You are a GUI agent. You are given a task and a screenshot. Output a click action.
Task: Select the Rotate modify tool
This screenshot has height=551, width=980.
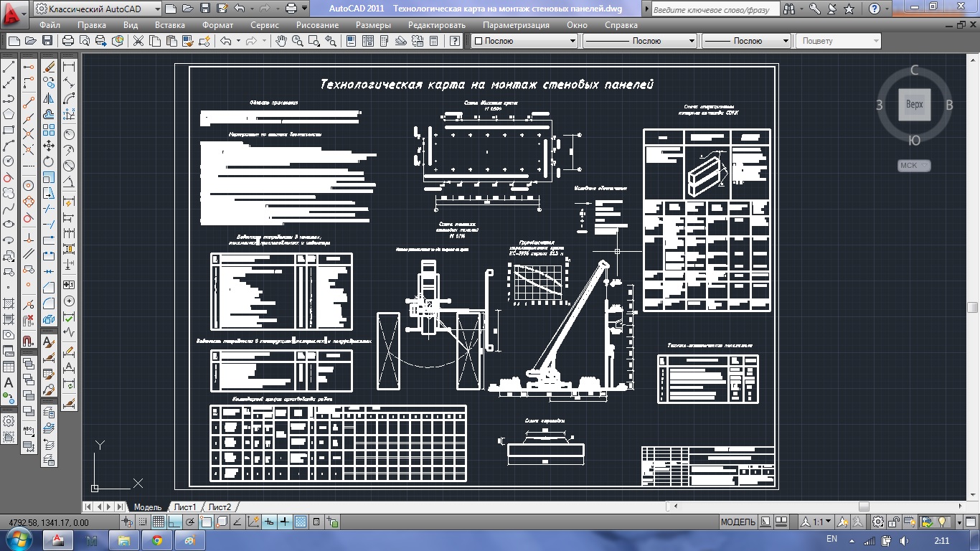pos(49,162)
